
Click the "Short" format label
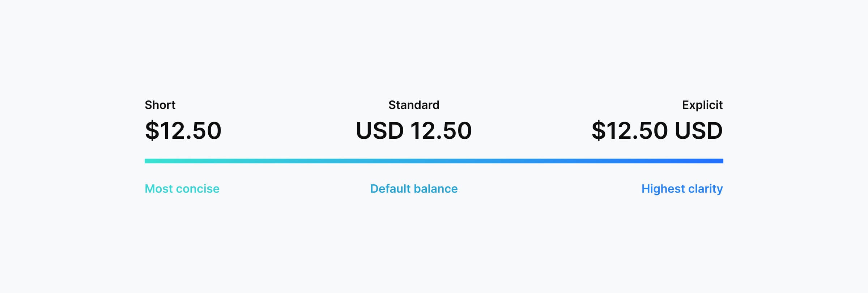coord(160,105)
